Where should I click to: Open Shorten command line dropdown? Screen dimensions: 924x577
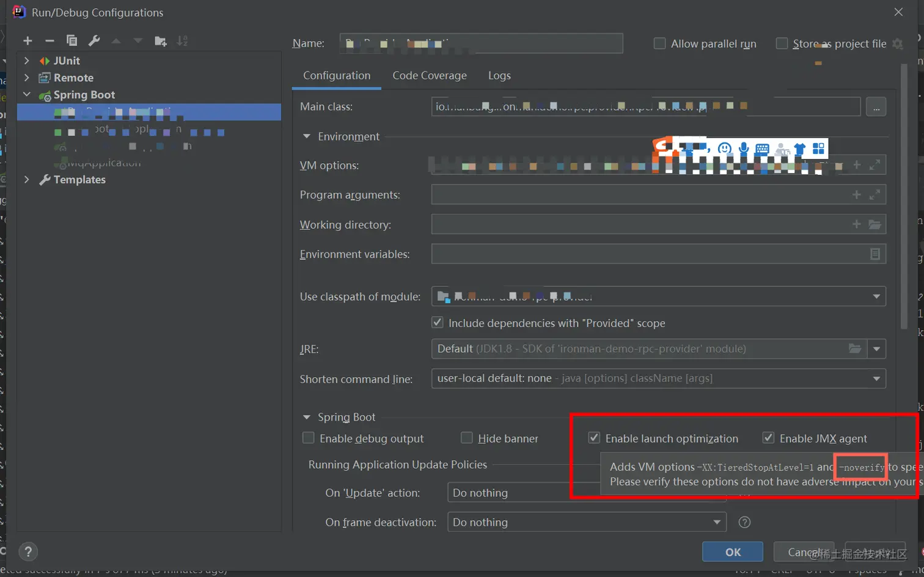tap(876, 378)
